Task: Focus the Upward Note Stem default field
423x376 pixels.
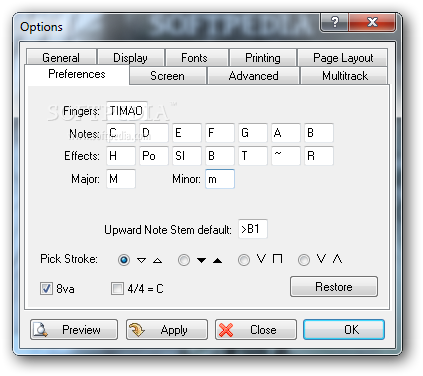Action: pos(253,229)
